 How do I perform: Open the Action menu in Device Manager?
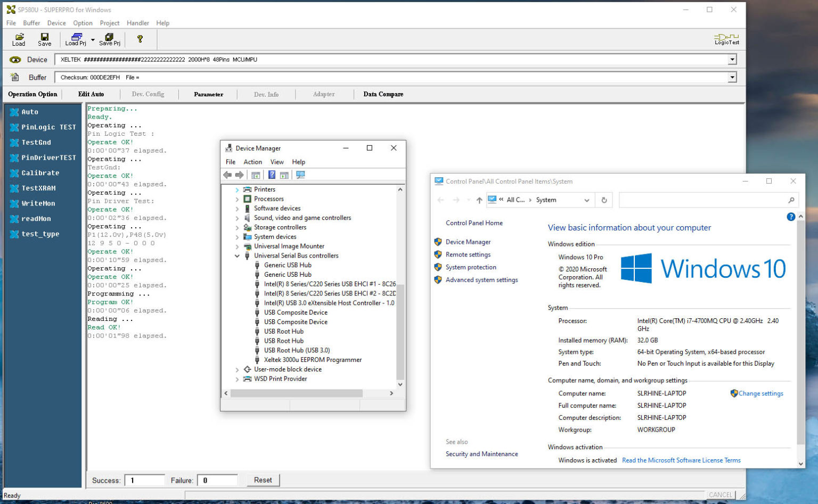pyautogui.click(x=252, y=162)
